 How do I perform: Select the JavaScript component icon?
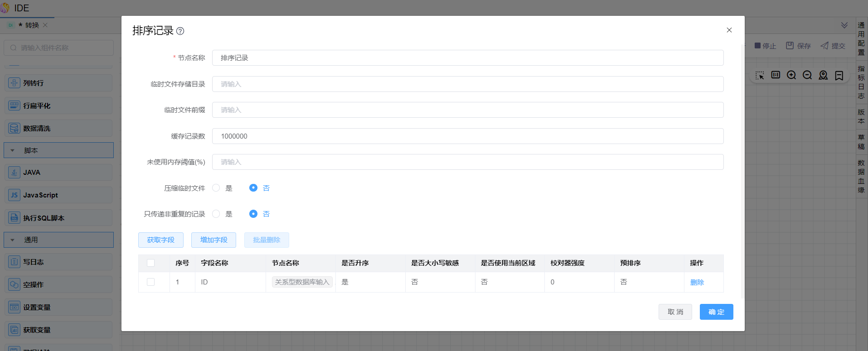click(x=14, y=195)
